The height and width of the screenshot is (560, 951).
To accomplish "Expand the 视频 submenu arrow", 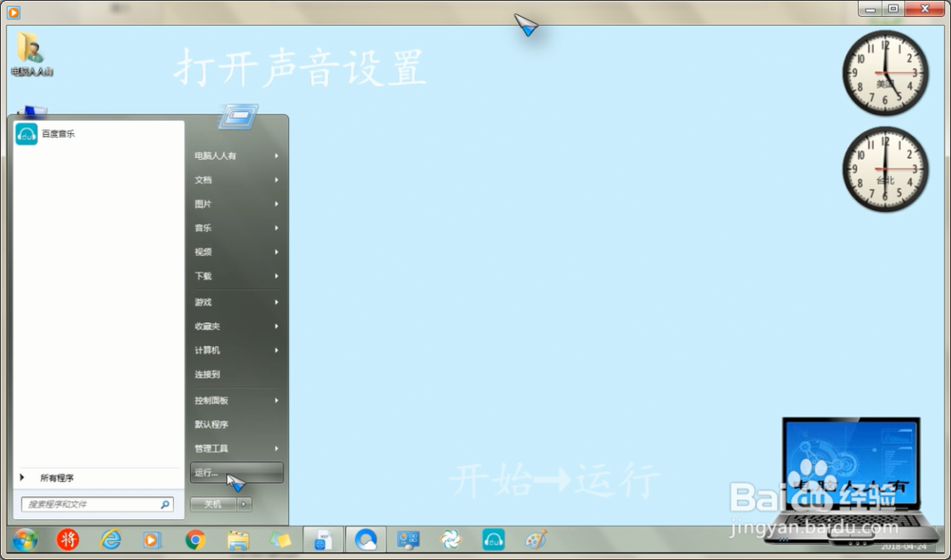I will tap(277, 252).
